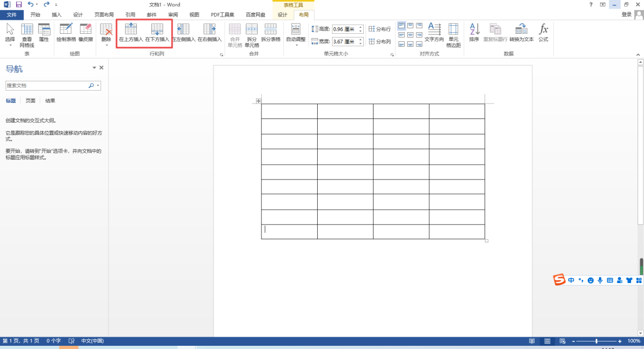The width and height of the screenshot is (644, 349).
Task: Click the Insert Below (在下方插入) button
Action: point(157,32)
